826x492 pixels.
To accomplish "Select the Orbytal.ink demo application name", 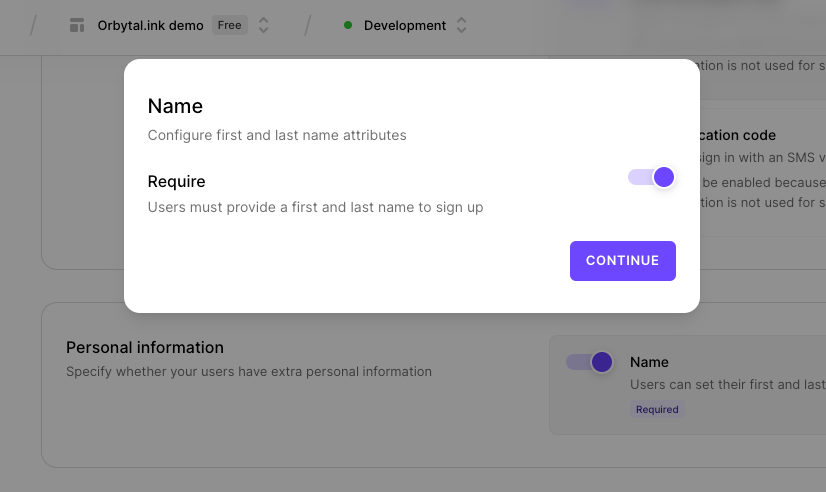I will [150, 26].
